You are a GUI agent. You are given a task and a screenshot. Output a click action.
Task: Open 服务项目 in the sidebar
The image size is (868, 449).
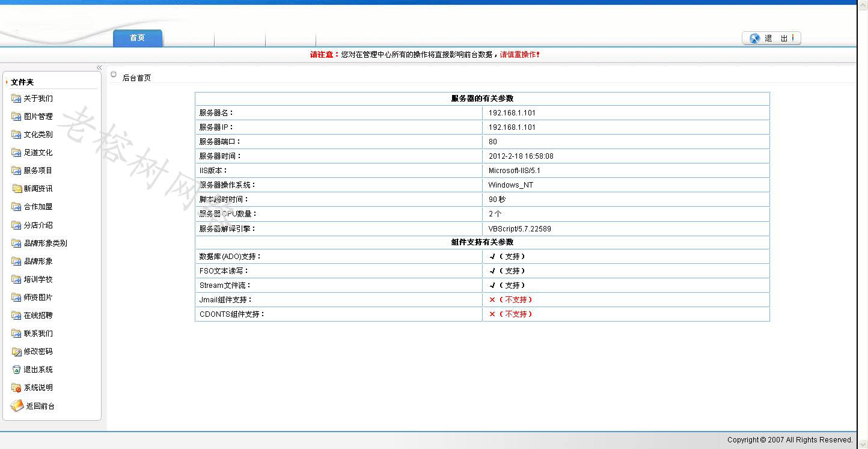coord(38,171)
